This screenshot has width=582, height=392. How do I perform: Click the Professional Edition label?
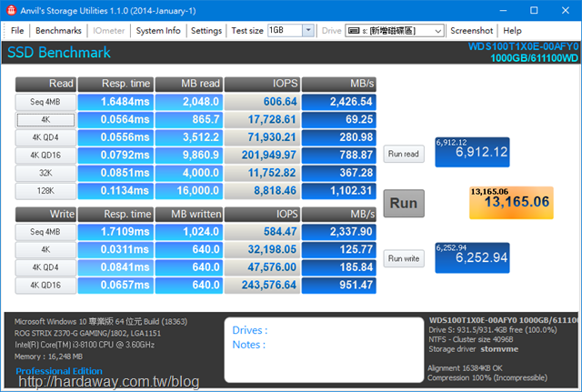[59, 371]
